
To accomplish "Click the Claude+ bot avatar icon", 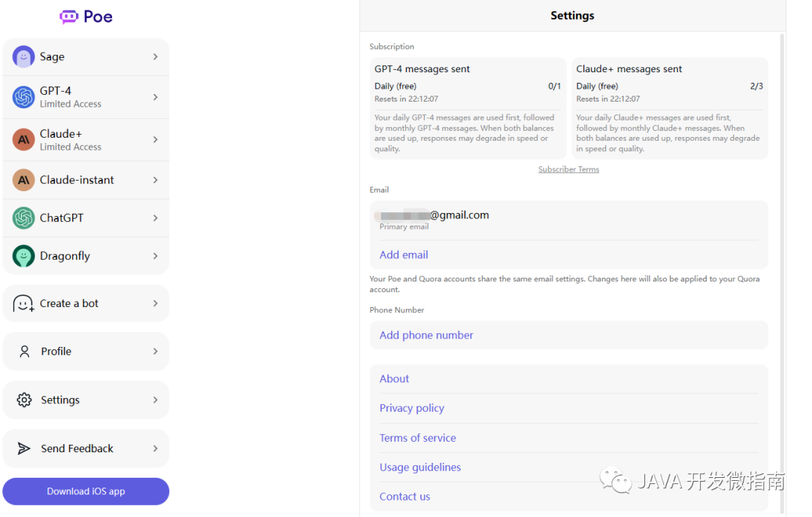I will pos(24,139).
